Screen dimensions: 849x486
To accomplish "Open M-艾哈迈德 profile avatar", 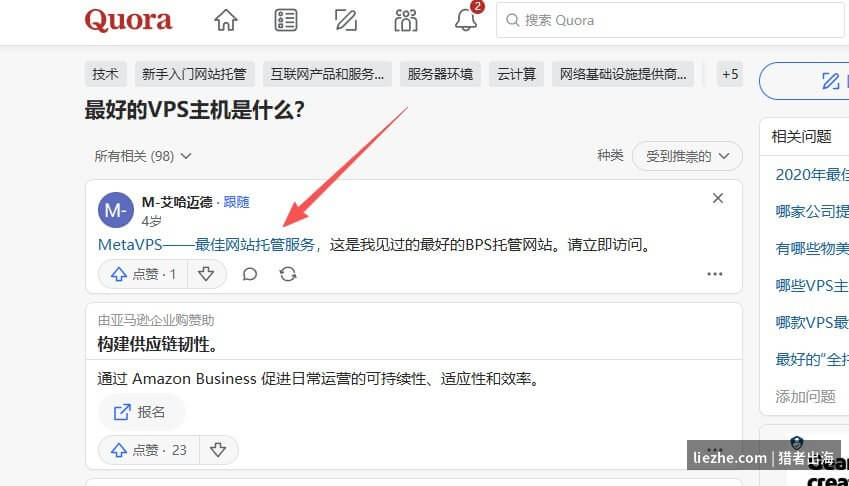I will click(x=116, y=210).
